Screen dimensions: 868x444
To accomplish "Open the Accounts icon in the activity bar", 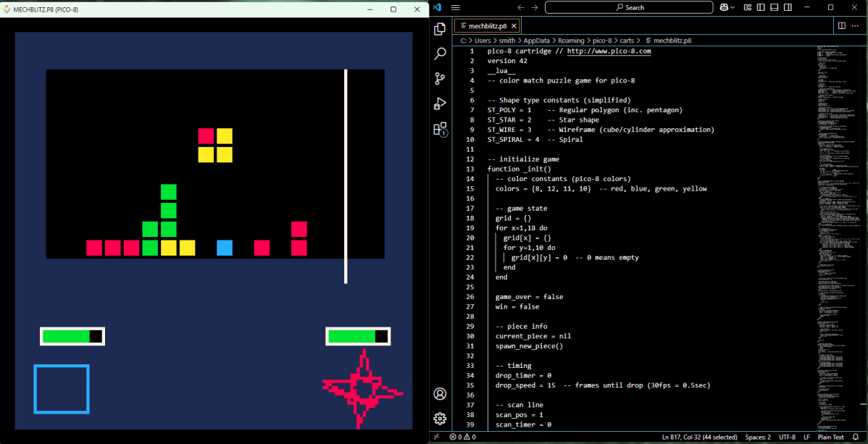I will click(440, 394).
